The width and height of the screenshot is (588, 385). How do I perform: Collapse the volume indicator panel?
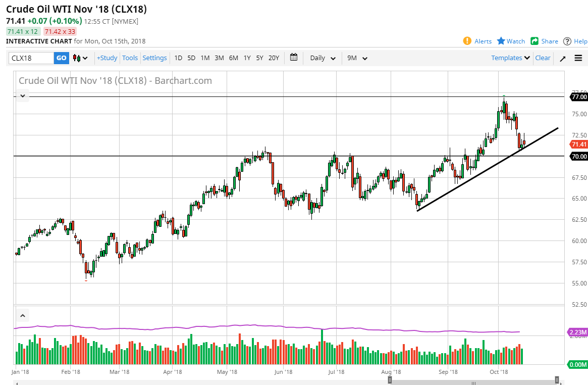[x=22, y=315]
